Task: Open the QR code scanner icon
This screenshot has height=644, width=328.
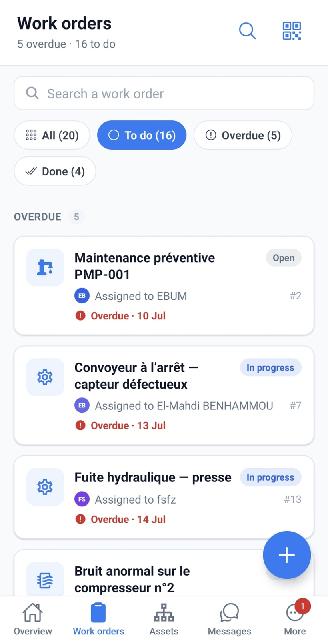Action: [292, 31]
